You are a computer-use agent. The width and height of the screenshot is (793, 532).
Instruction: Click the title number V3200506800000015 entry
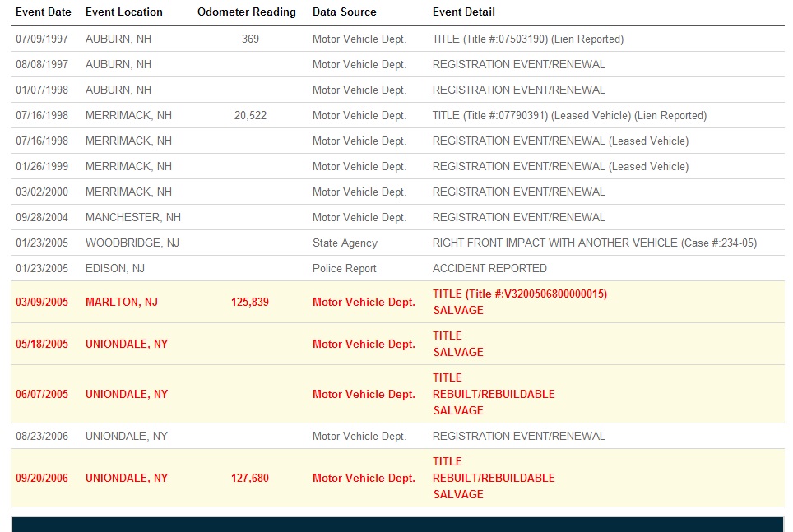click(x=520, y=294)
